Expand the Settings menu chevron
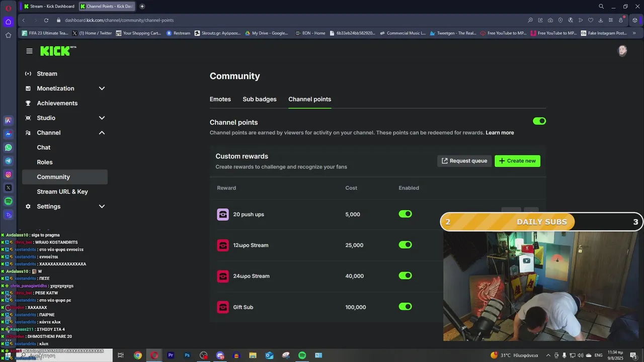Screen dimensions: 644x362 click(x=102, y=207)
